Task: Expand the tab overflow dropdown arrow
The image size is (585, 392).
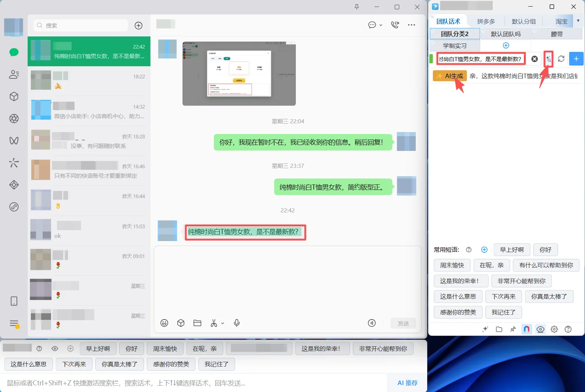Action: point(578,21)
